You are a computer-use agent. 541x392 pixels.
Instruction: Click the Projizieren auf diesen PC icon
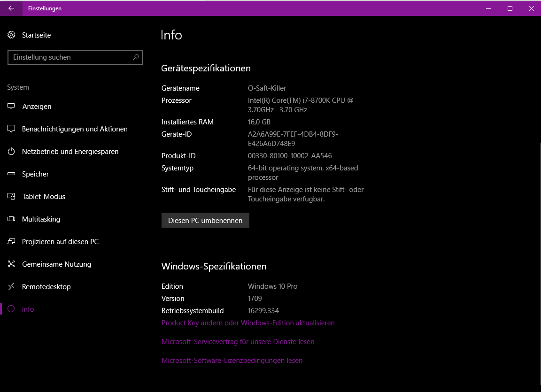[11, 241]
